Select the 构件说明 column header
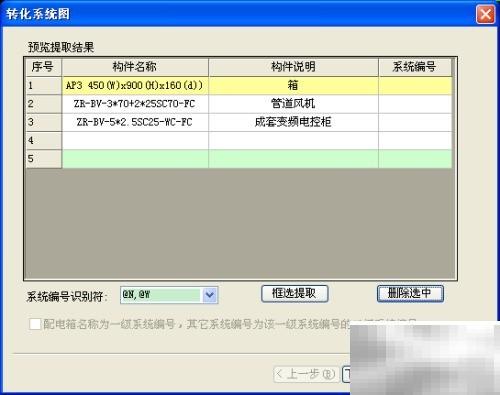500x395 pixels. point(293,67)
